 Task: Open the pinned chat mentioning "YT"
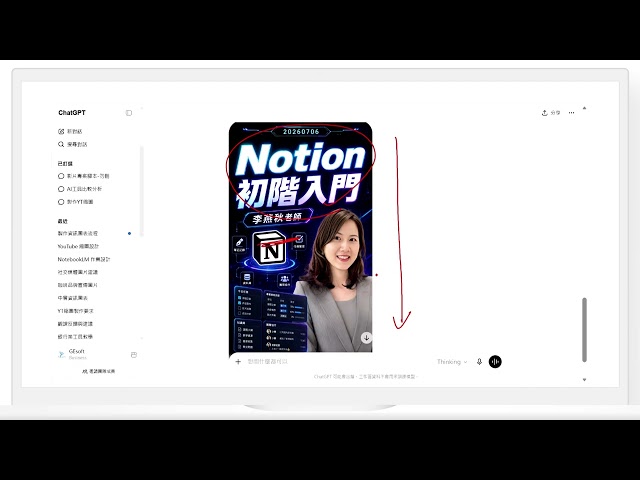76,202
